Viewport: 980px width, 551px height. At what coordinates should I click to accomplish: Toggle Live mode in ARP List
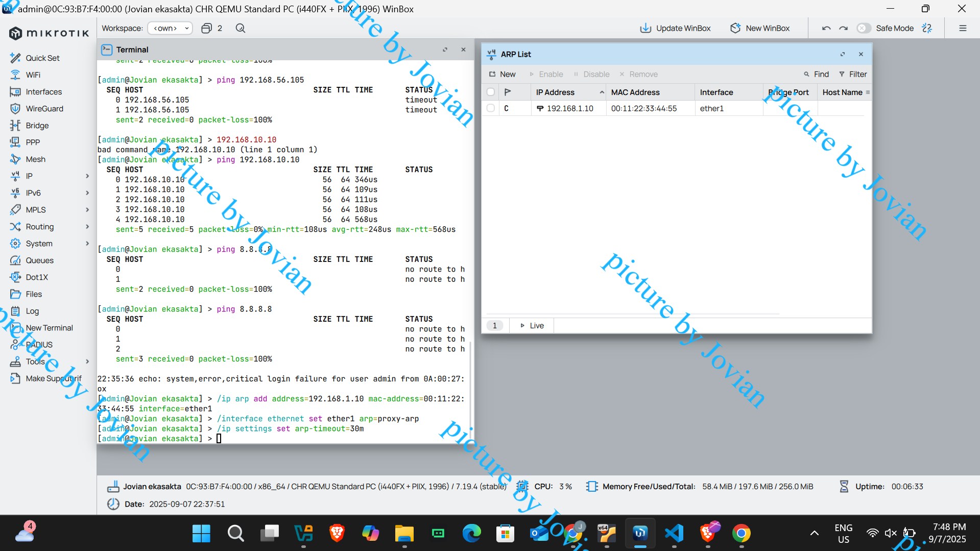532,325
